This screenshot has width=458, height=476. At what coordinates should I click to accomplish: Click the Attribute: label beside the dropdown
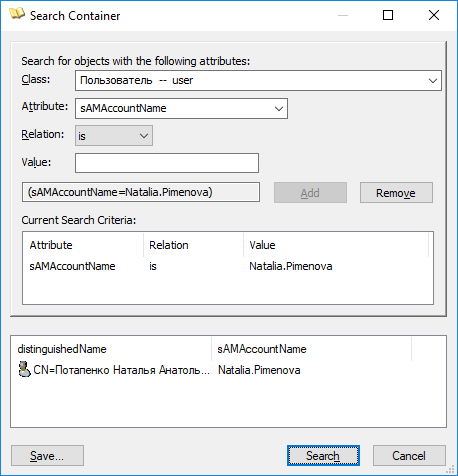click(45, 106)
